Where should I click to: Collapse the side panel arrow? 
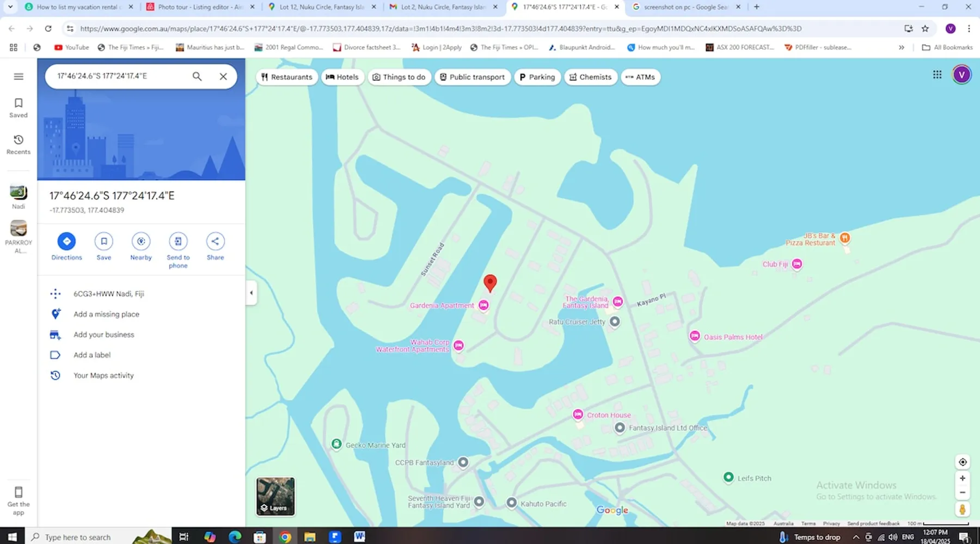(x=251, y=293)
